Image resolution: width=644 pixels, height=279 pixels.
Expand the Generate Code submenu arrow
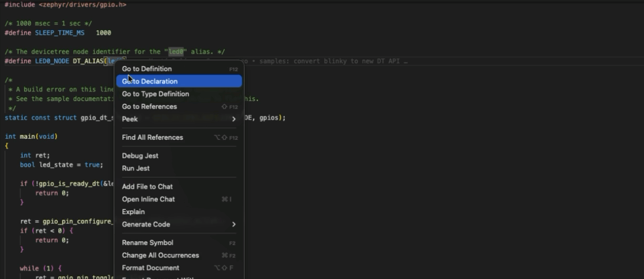[x=234, y=224]
